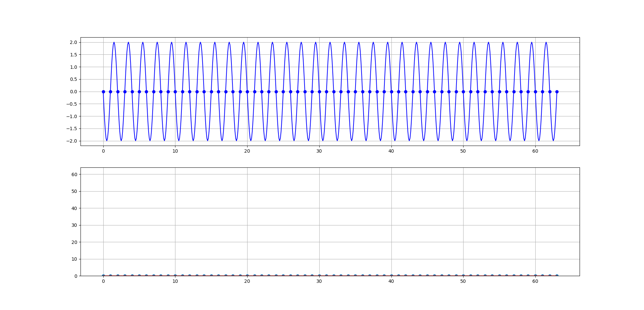Image resolution: width=644 pixels, height=310 pixels.
Task: Select the stem marker at x=20 in lower plot
Action: tap(247, 276)
